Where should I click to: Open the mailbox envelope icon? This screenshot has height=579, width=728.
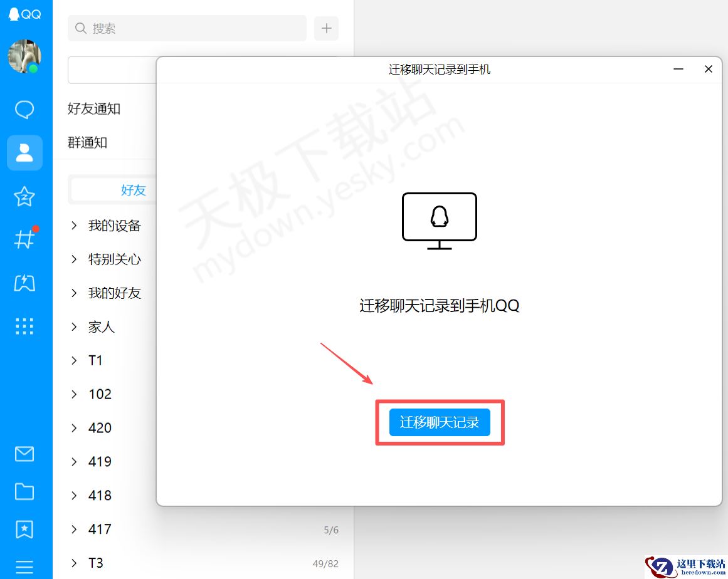(x=24, y=454)
